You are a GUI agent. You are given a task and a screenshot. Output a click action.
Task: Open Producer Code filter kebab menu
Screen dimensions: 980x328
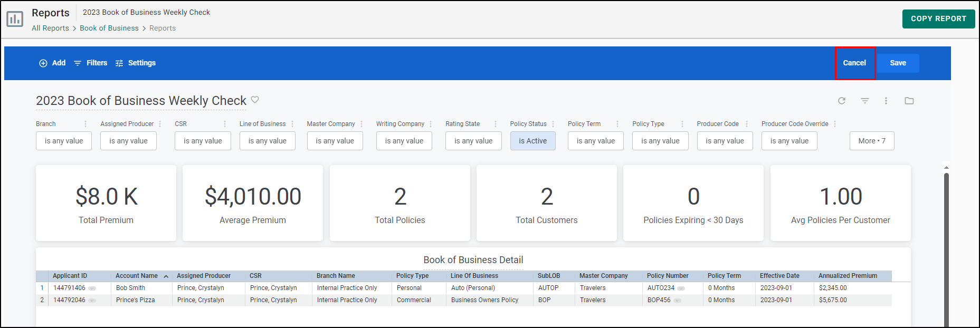click(x=747, y=124)
